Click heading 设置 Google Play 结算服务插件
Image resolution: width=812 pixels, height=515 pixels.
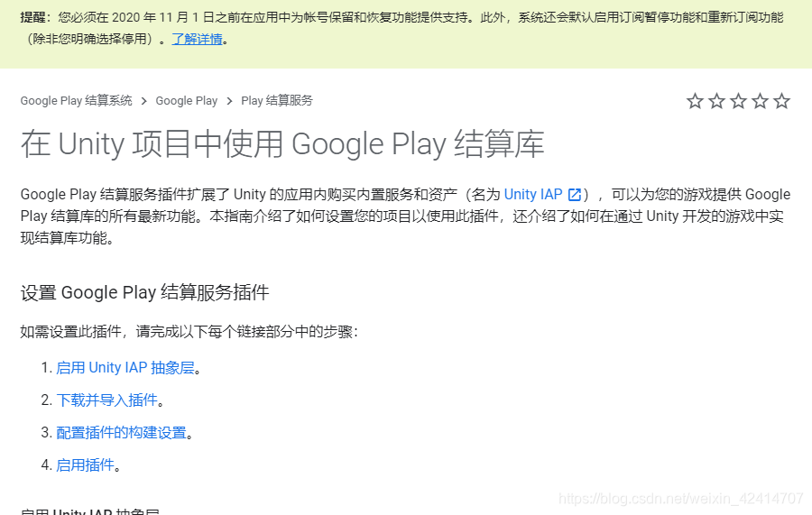coord(144,292)
